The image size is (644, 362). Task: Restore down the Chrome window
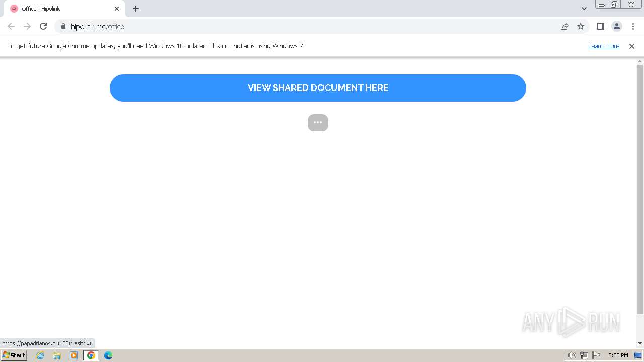pyautogui.click(x=614, y=5)
